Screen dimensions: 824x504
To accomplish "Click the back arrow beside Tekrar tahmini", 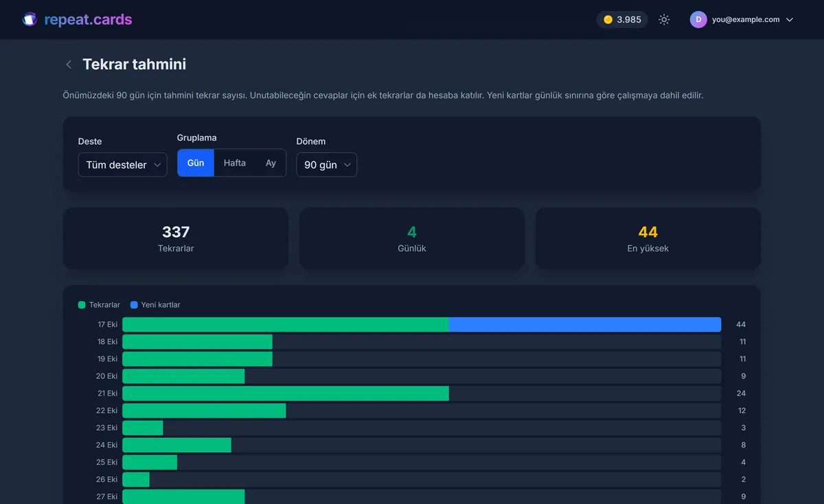I will (x=69, y=65).
